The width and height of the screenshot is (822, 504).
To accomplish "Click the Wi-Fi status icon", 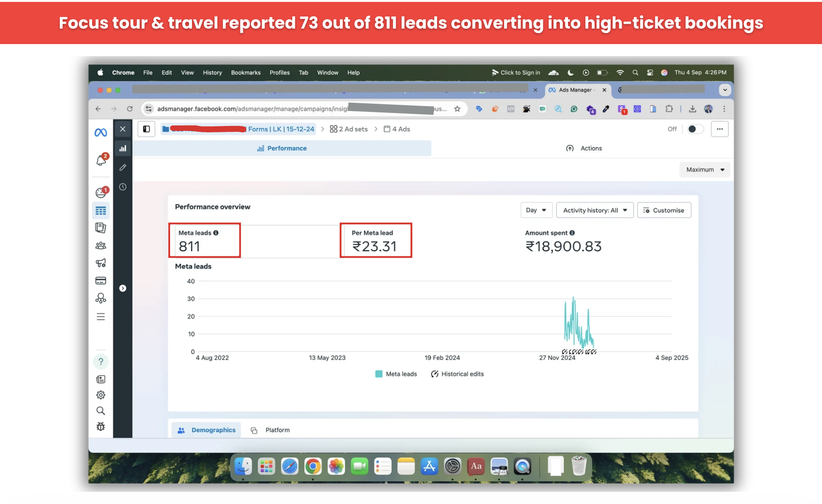I will (620, 72).
